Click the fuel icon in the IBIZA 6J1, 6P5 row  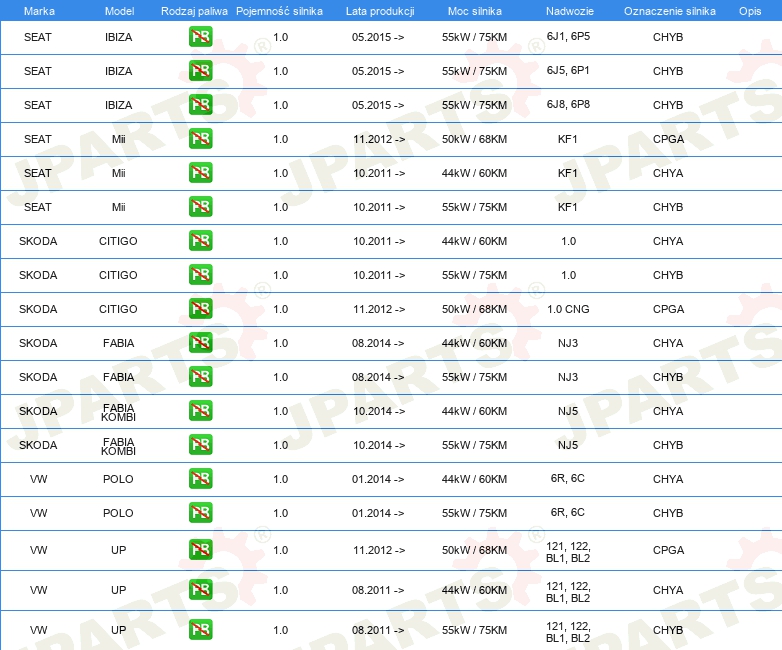point(200,37)
